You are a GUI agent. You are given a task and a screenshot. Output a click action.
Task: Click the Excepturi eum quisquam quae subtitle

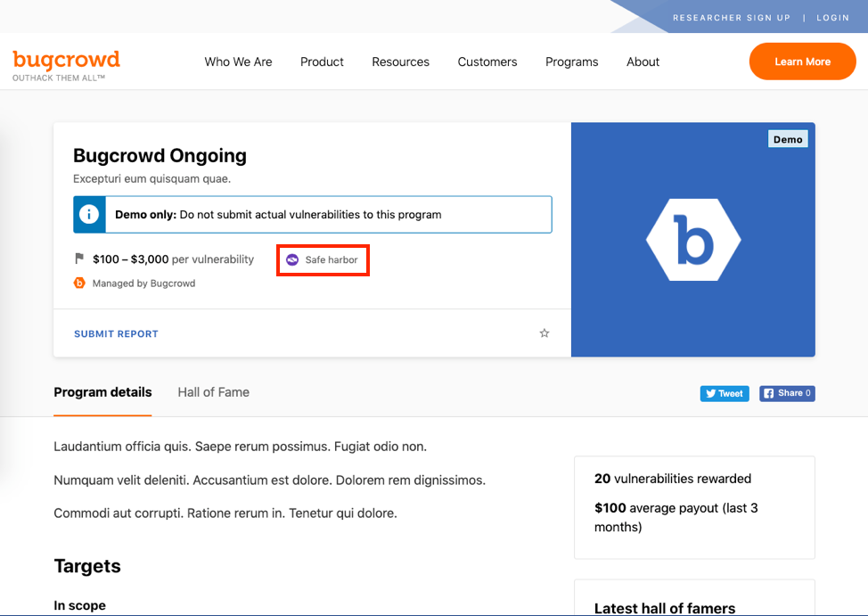coord(152,179)
